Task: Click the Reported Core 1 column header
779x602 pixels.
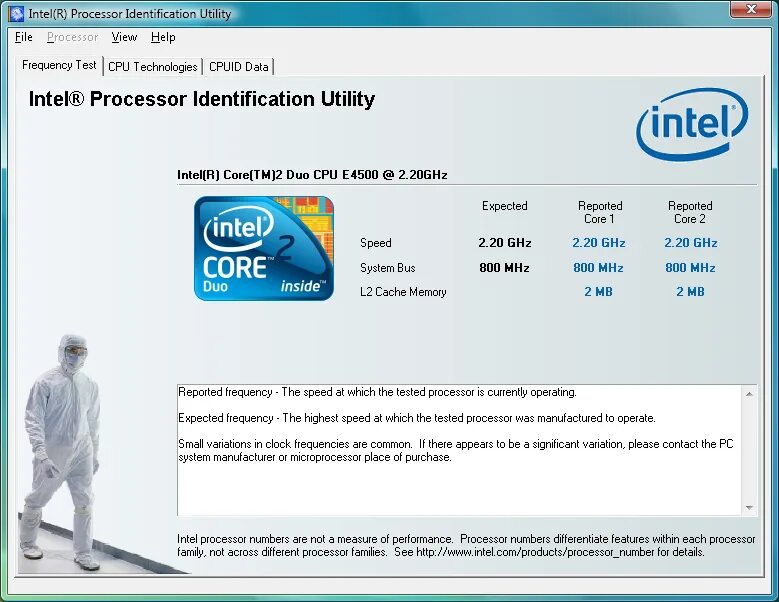Action: [x=600, y=212]
